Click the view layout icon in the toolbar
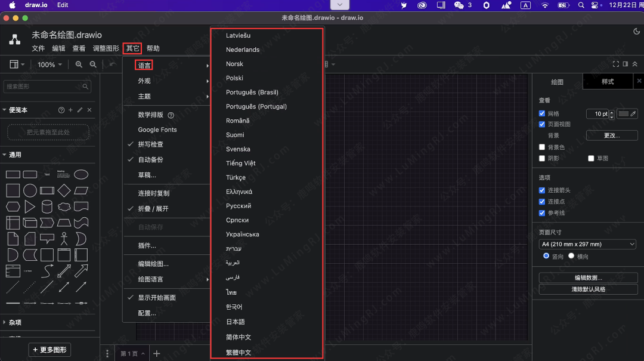This screenshot has width=644, height=361. click(11, 64)
